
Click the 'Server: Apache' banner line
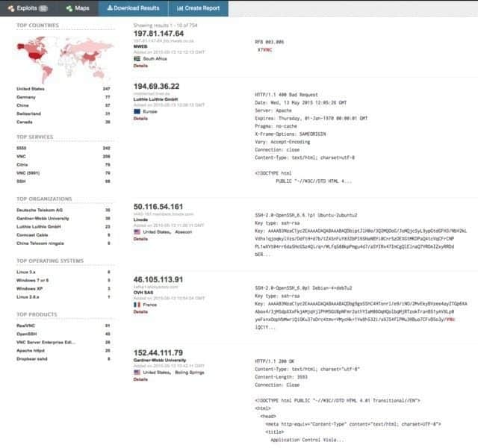pos(273,111)
